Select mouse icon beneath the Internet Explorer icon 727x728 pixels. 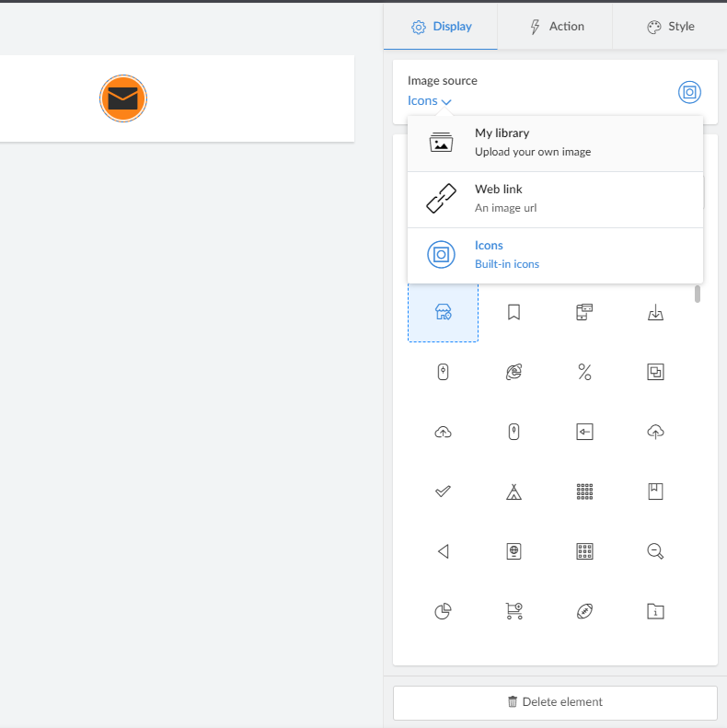click(514, 432)
